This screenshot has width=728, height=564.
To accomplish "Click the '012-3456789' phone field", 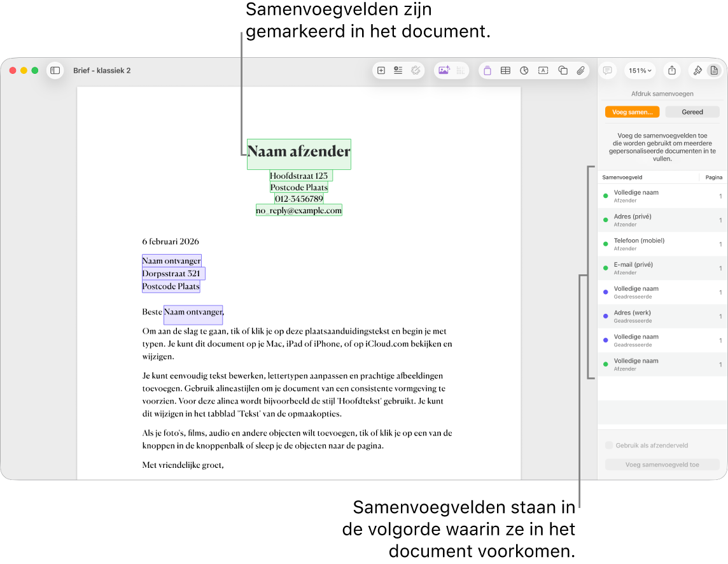I will [x=299, y=199].
